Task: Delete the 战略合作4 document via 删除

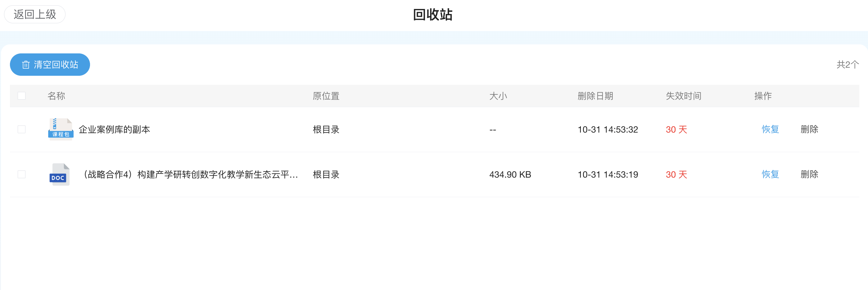Action: click(809, 174)
